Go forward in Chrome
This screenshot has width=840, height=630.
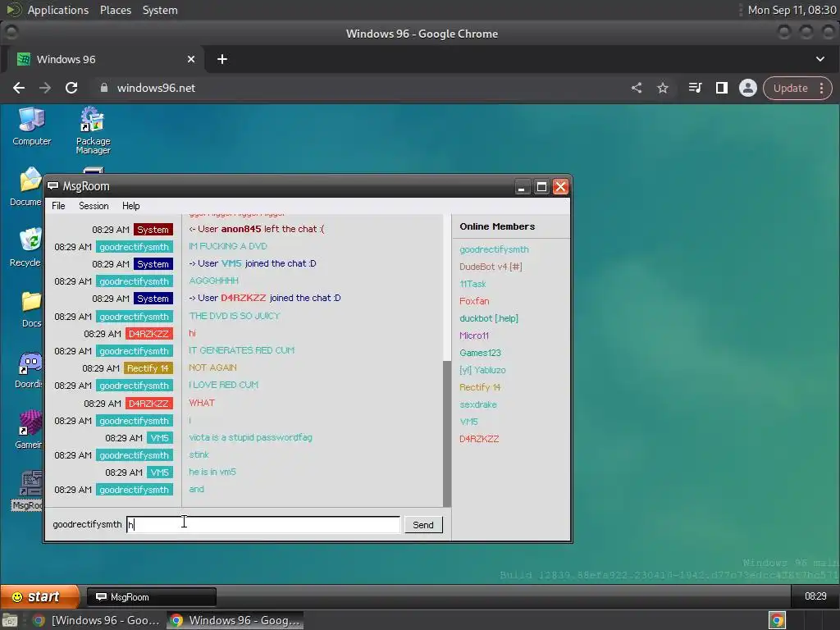pos(45,88)
